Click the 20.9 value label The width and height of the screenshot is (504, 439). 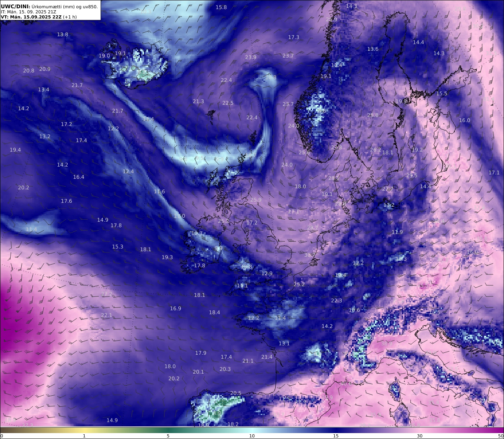[45, 69]
